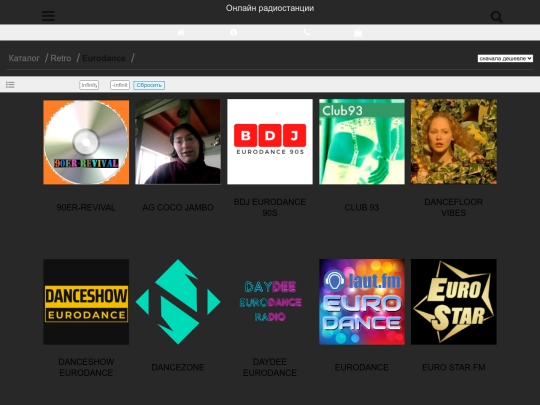540x405 pixels.
Task: Open DayDee Eurodance Radio logo
Action: pos(270,302)
